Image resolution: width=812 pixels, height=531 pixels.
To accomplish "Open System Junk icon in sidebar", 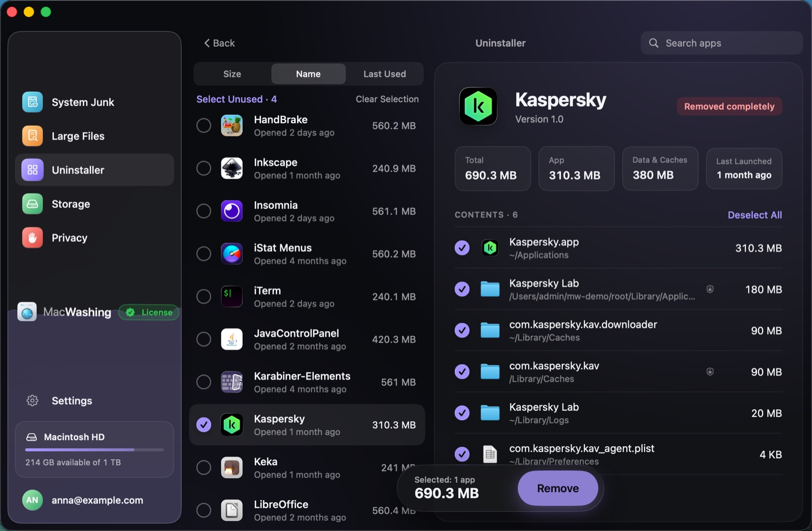I will click(32, 102).
